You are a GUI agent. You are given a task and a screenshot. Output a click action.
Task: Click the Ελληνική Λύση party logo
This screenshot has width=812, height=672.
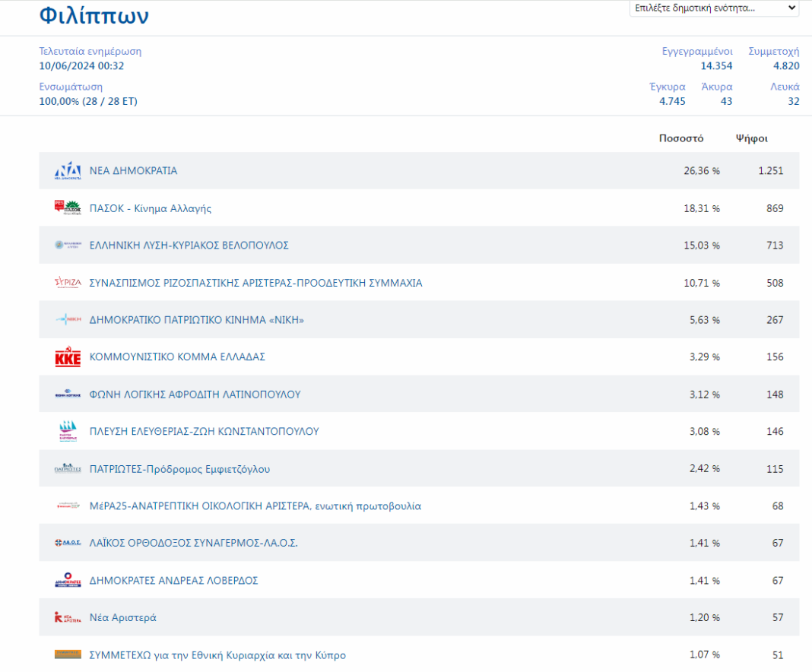click(68, 246)
